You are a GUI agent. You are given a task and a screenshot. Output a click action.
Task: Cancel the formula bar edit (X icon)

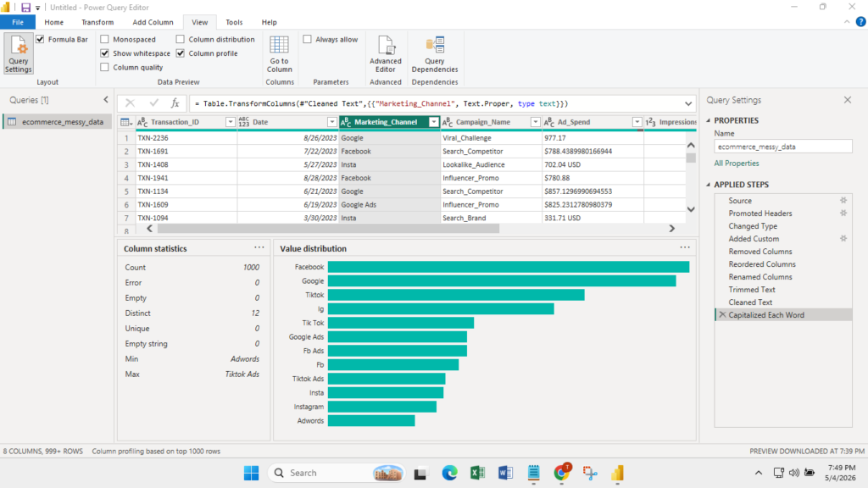130,103
